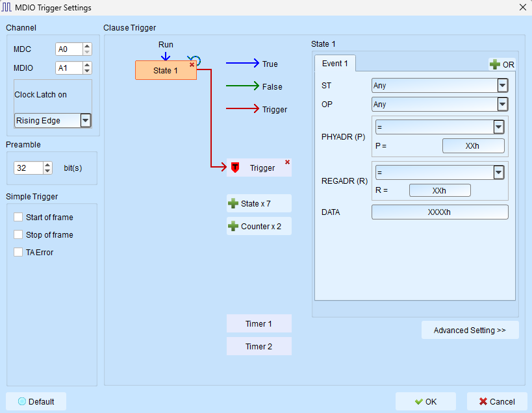
Task: Click the MDIO waveform icon in title bar
Action: click(6, 7)
